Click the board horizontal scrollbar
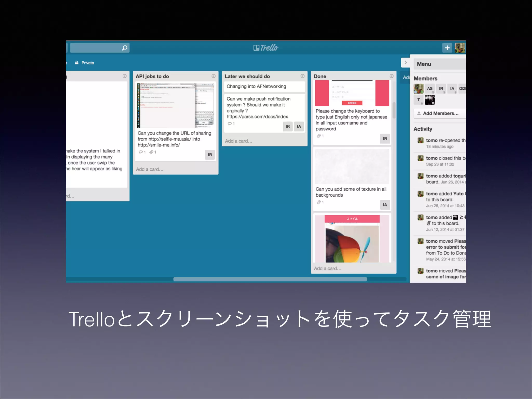Viewport: 532px width, 399px height. pos(270,279)
